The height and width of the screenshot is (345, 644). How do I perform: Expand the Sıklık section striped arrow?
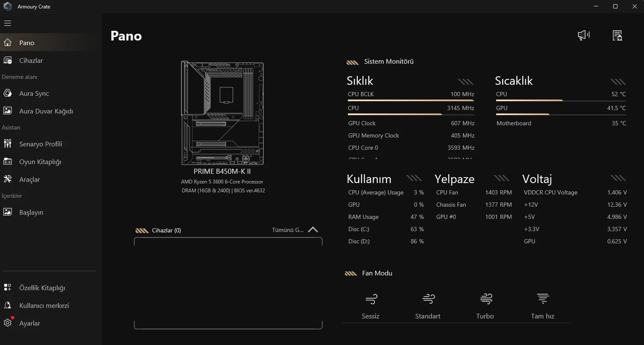(466, 82)
